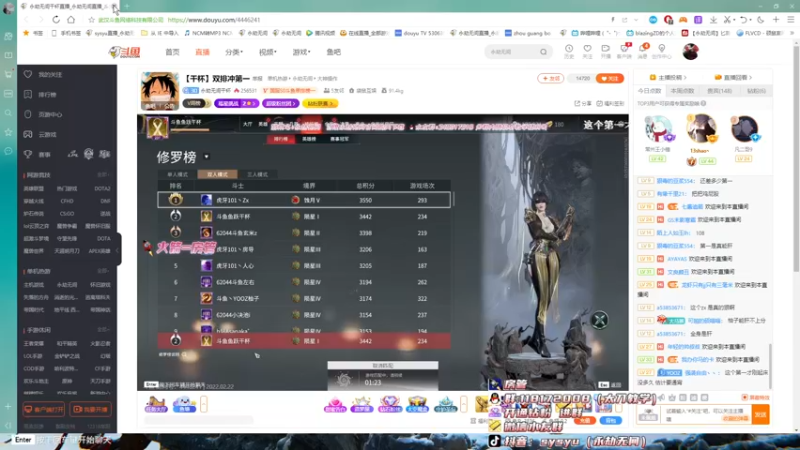This screenshot has width=800, height=450.
Task: Open the new tab plus button
Action: [127, 6]
